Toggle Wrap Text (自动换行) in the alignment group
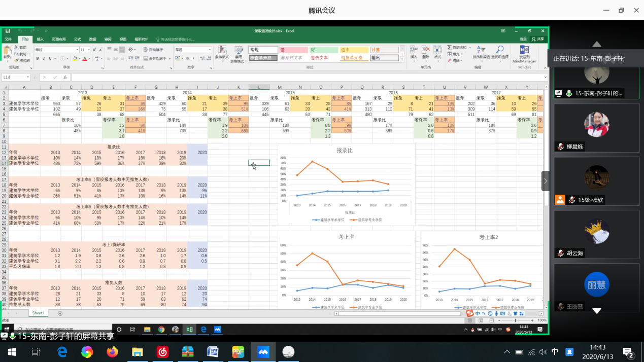 click(x=153, y=50)
